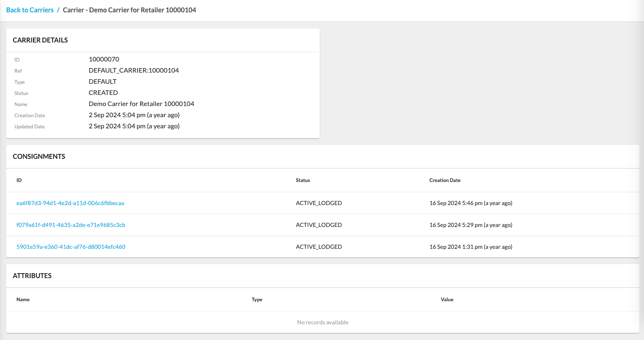Open consignment ea6f87d3-94d1-4e2d-a11d-006c6fbbecaa
Screen dimensions: 644x340
click(x=70, y=203)
